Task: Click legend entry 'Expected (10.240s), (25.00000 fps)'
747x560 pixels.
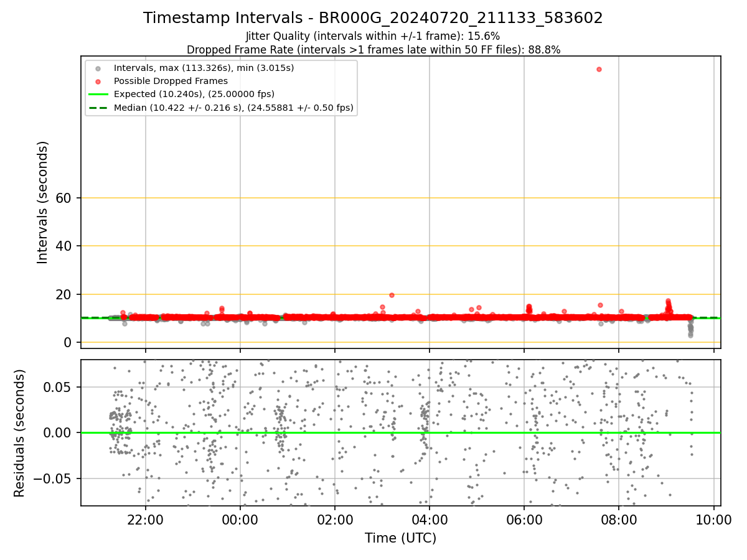Action: 194,94
